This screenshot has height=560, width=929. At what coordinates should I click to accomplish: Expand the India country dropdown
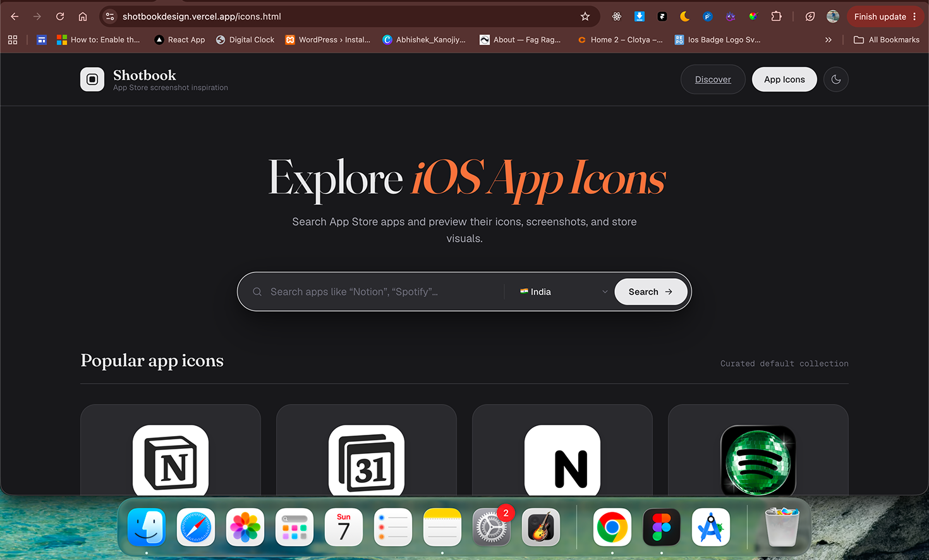563,292
